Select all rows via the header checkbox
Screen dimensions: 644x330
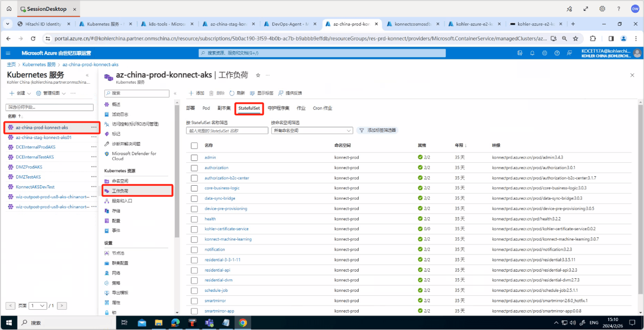195,146
